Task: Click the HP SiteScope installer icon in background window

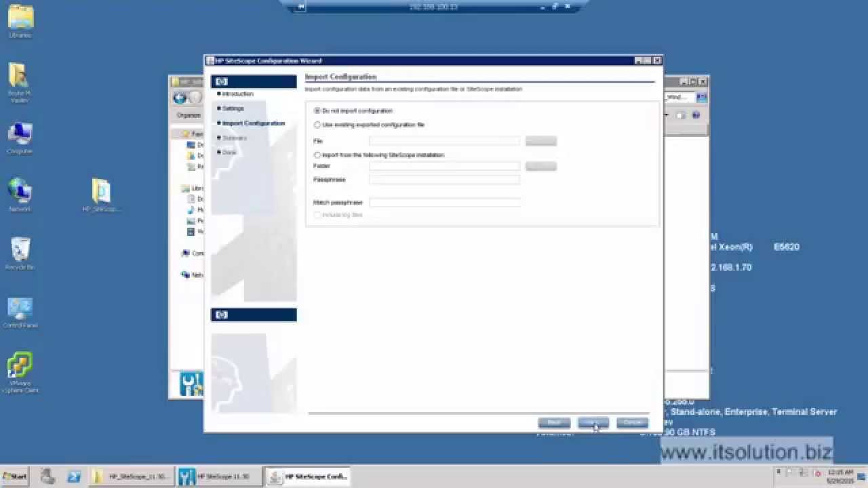Action: (x=191, y=384)
